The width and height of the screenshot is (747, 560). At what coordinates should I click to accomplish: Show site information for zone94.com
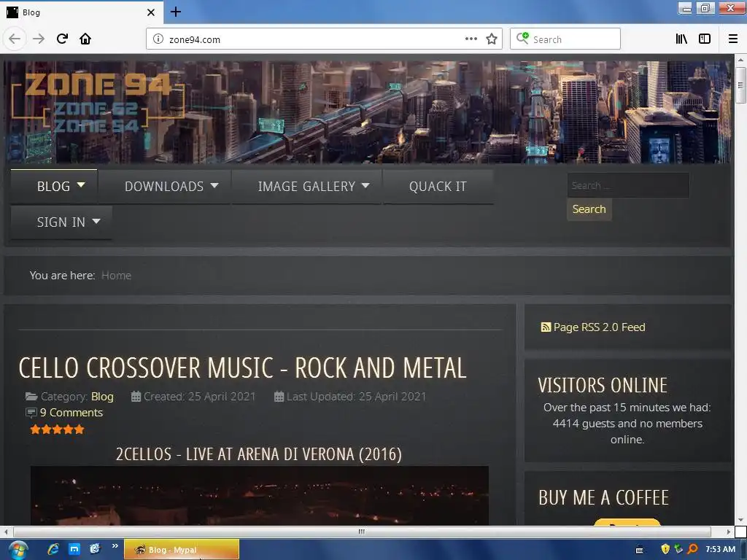pyautogui.click(x=158, y=39)
